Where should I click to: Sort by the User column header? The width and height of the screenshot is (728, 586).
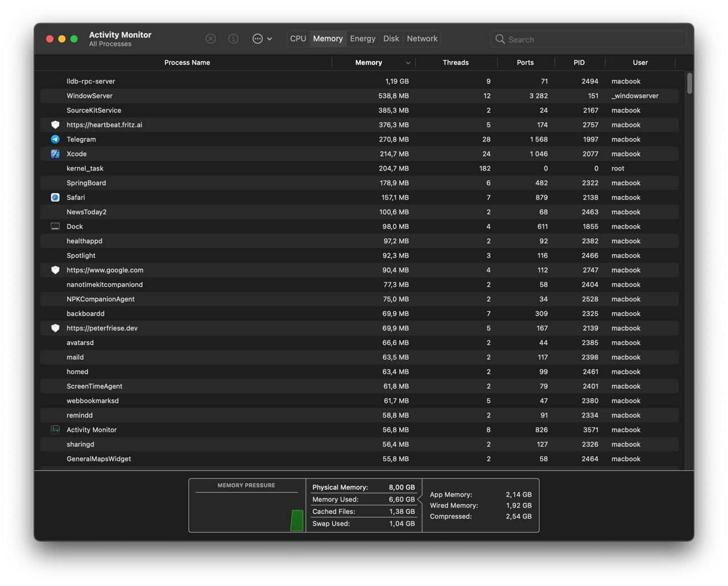click(x=640, y=63)
